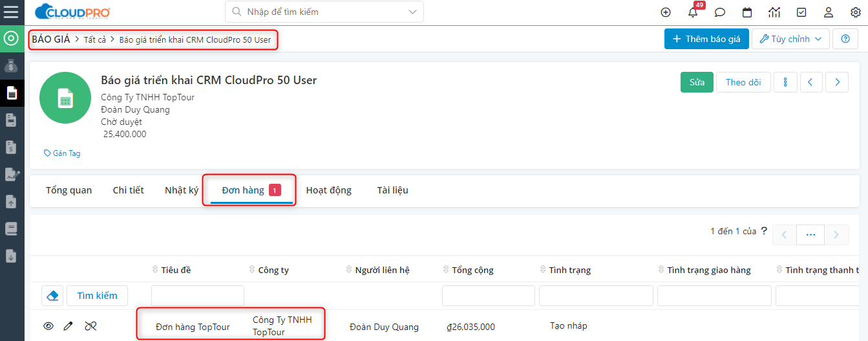The height and width of the screenshot is (341, 868).
Task: Click next page arrow in pagination
Action: coord(836,235)
